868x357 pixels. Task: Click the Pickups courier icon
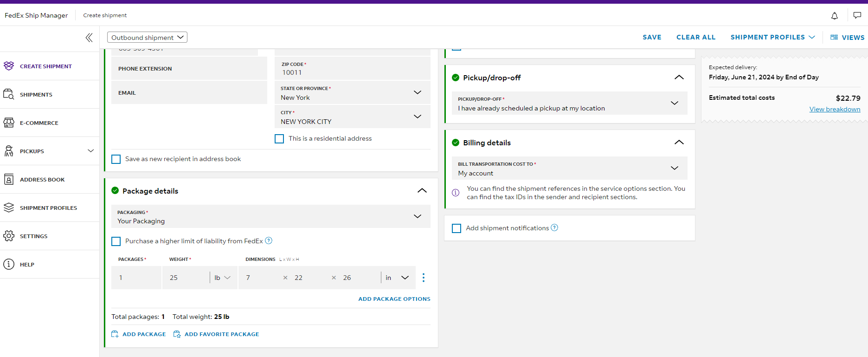pyautogui.click(x=9, y=151)
